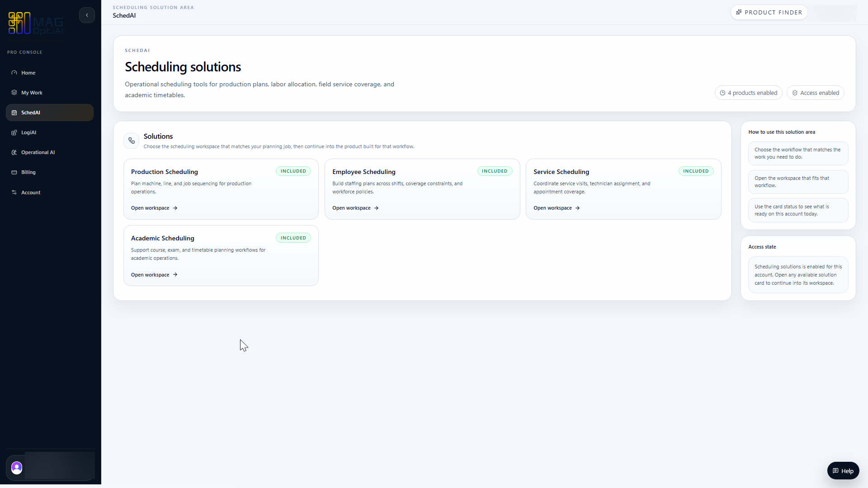Viewport: 868px width, 488px height.
Task: Click the 4 products enabled badge
Action: point(749,93)
